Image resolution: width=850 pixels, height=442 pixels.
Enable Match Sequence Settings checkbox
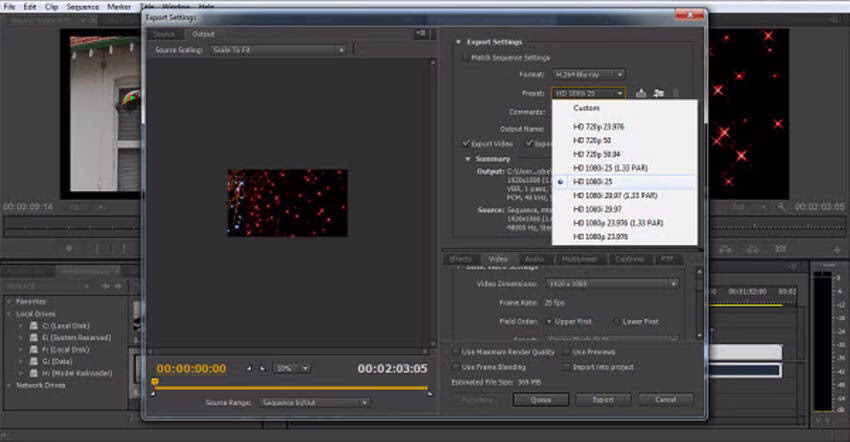(x=464, y=58)
